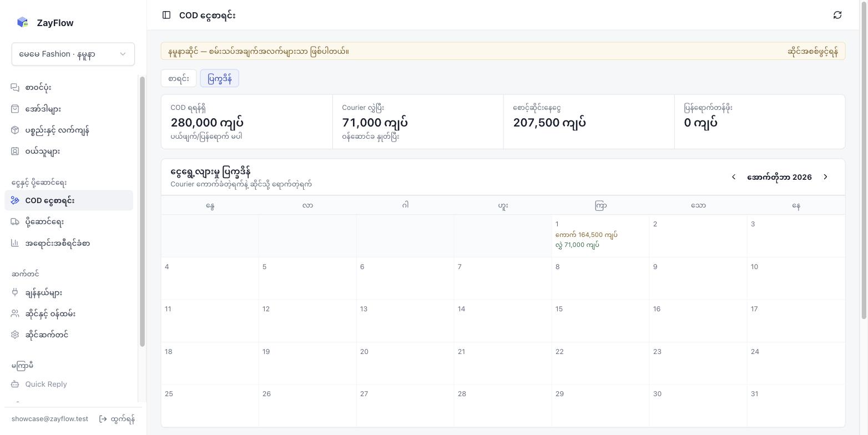Open အရောင်းအစီရင်ခံစာ menu item
Image resolution: width=868 pixels, height=435 pixels.
click(x=69, y=243)
